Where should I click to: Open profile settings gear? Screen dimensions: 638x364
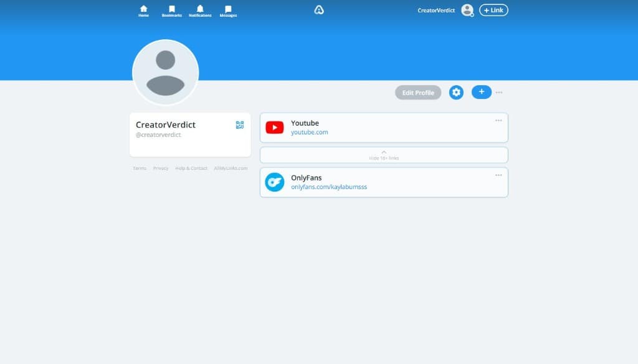tap(456, 93)
